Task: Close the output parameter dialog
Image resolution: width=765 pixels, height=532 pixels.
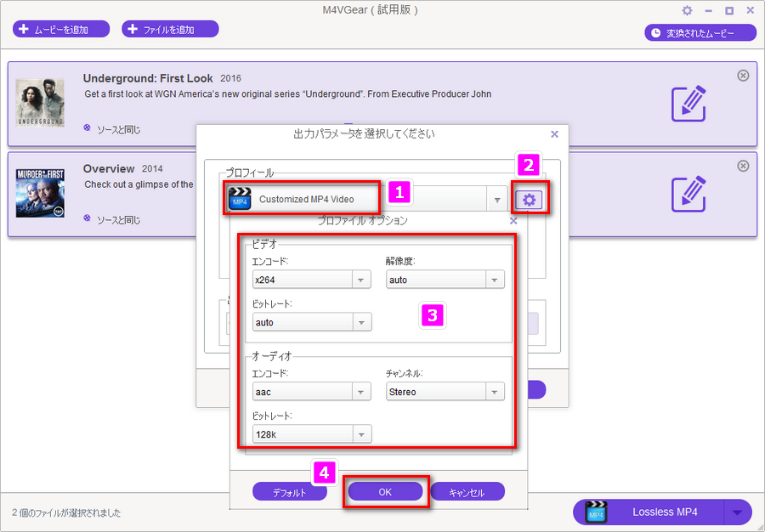Action: (x=554, y=134)
